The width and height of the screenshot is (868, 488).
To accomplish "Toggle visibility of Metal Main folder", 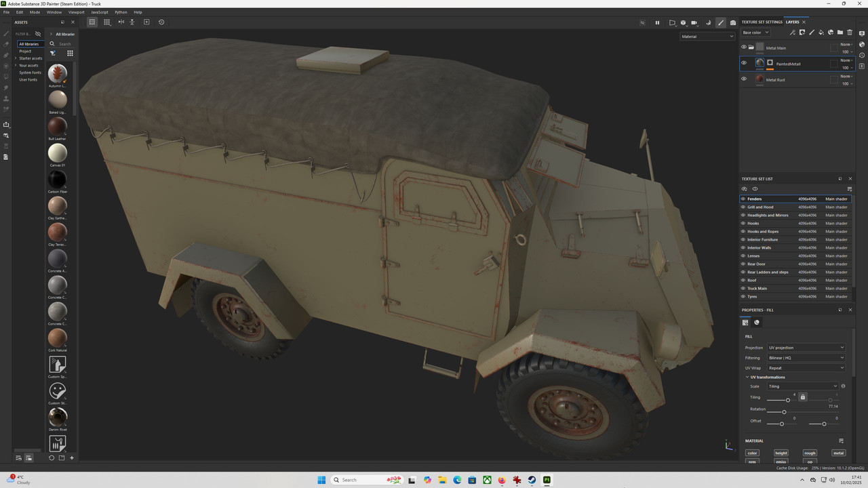I will [x=744, y=47].
